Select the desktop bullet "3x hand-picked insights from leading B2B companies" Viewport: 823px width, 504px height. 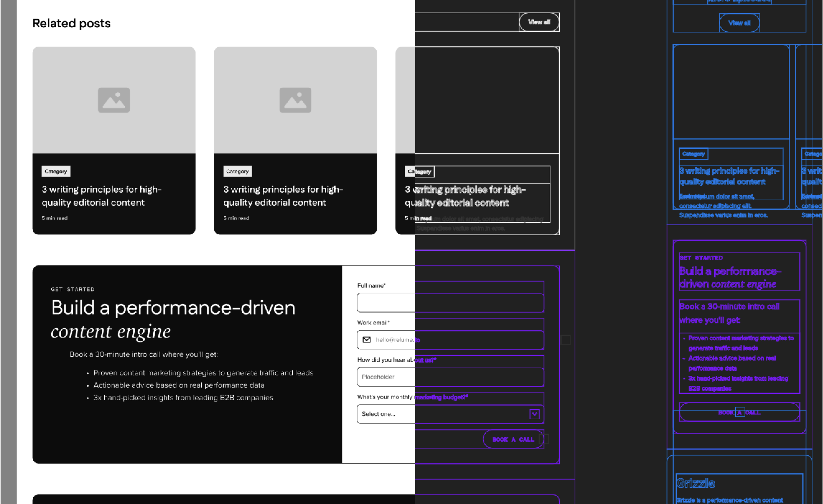183,397
